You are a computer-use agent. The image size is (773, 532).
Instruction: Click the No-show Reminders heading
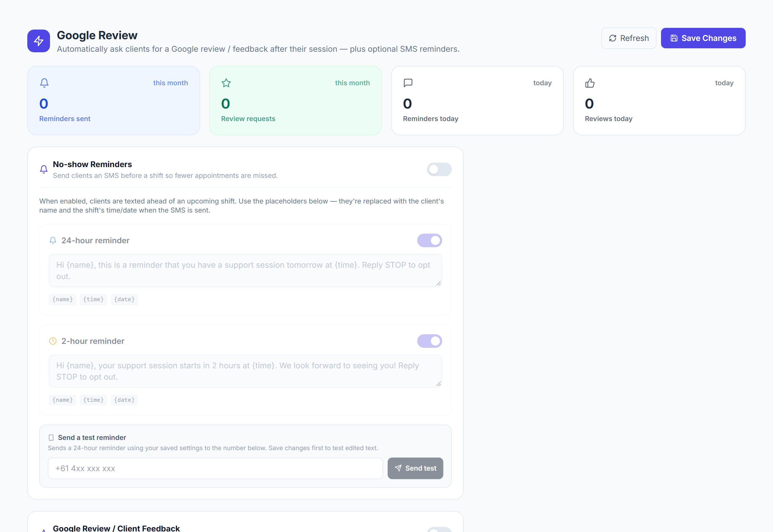coord(92,164)
